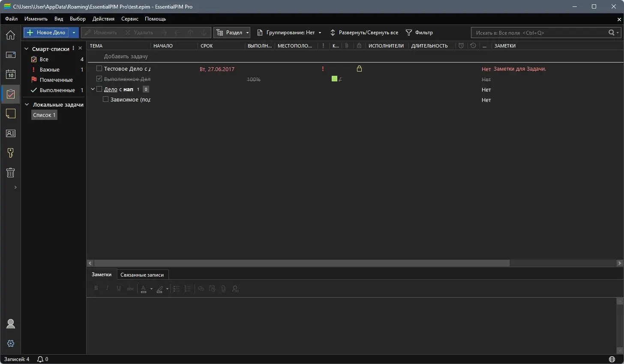
Task: Apply italic formatting in notes toolbar
Action: point(107,289)
